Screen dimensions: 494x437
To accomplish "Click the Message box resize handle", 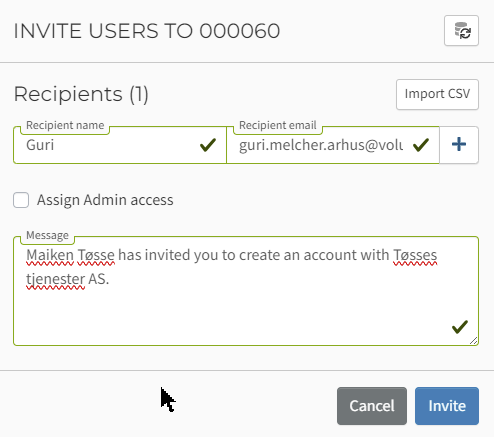I will pyautogui.click(x=473, y=340).
